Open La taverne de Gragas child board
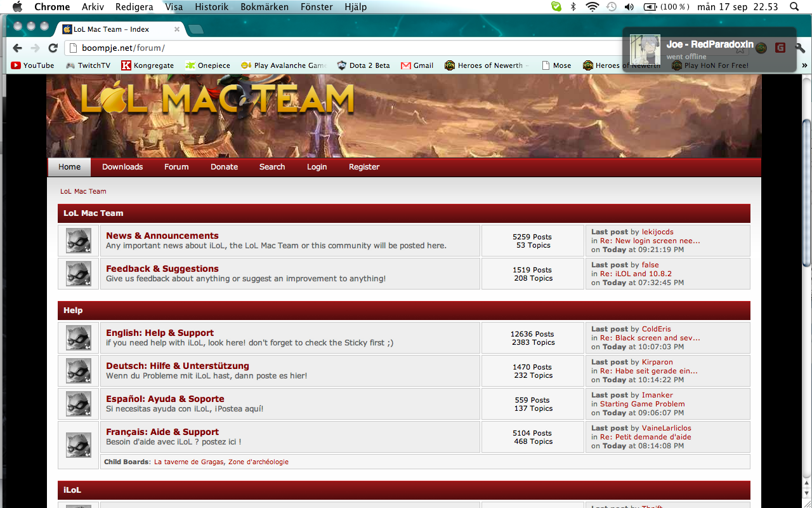 188,462
